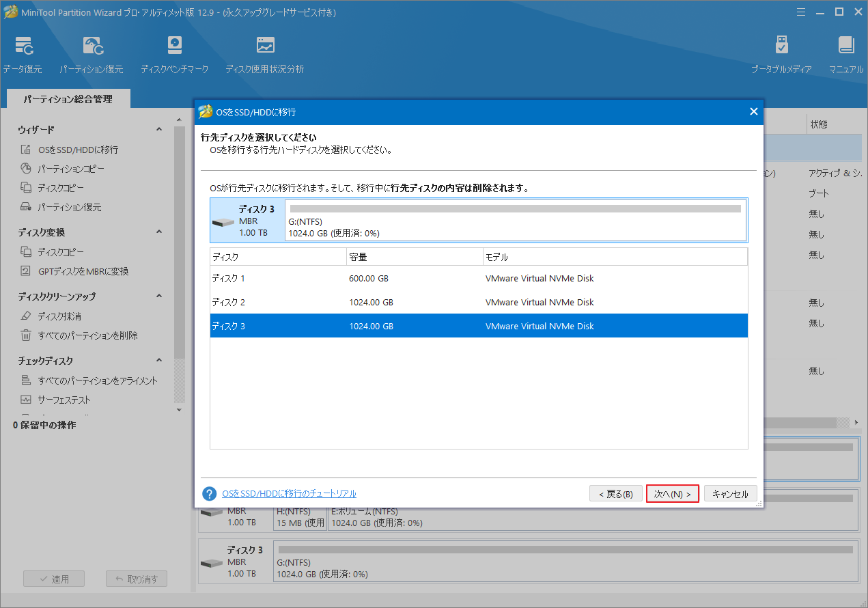Click the < 戻る(B) button
Viewport: 868px width, 608px height.
615,494
